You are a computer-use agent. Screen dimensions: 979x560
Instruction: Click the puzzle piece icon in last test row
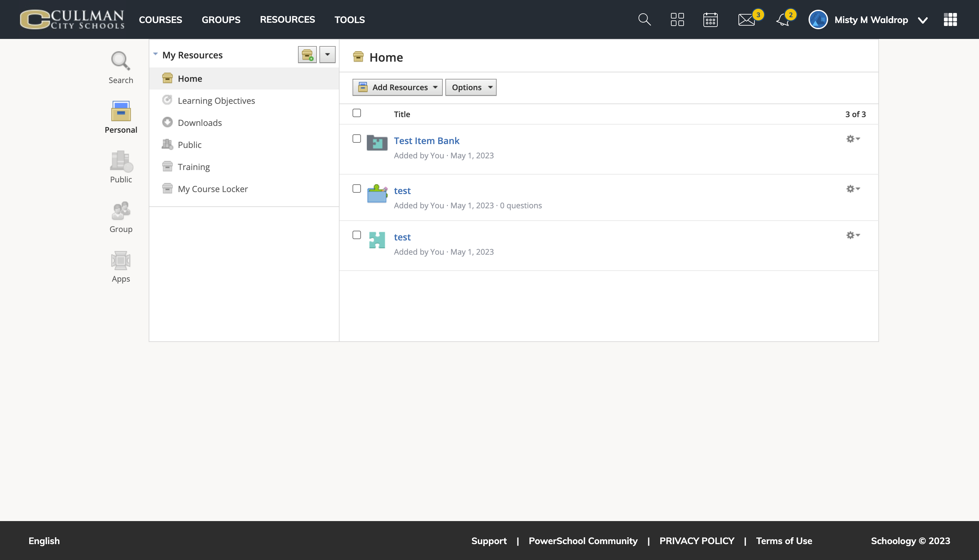(377, 240)
